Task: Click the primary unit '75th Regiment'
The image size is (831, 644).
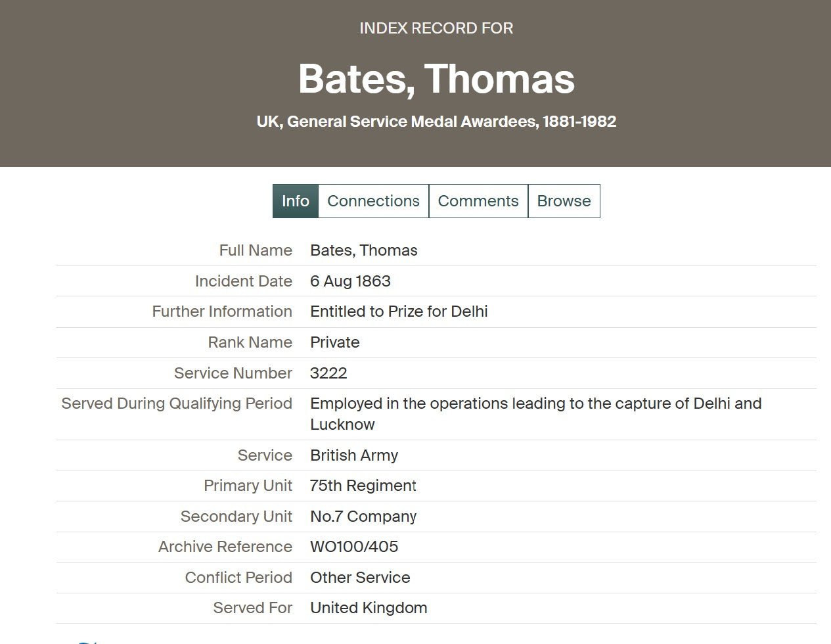Action: (363, 486)
